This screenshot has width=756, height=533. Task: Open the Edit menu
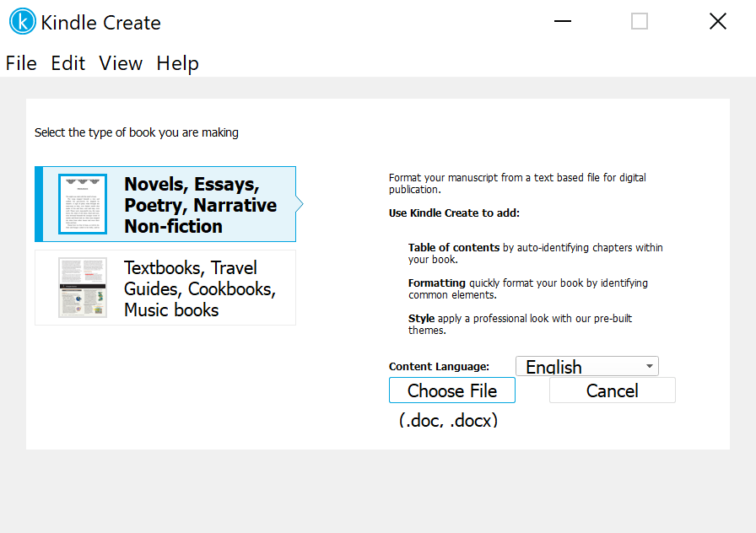[68, 63]
